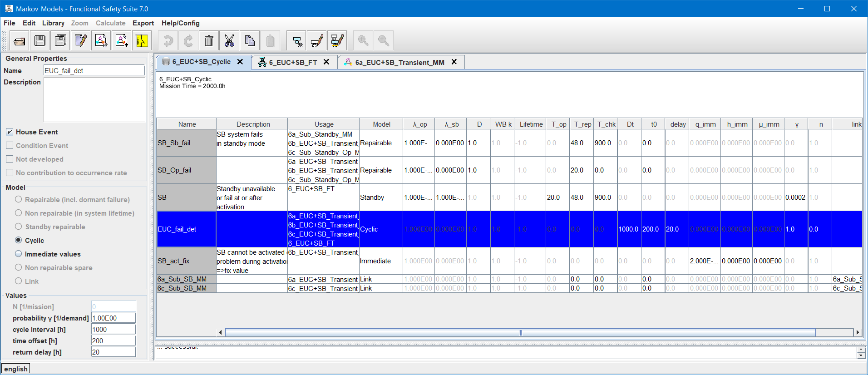Click the copy icon in toolbar

point(250,41)
